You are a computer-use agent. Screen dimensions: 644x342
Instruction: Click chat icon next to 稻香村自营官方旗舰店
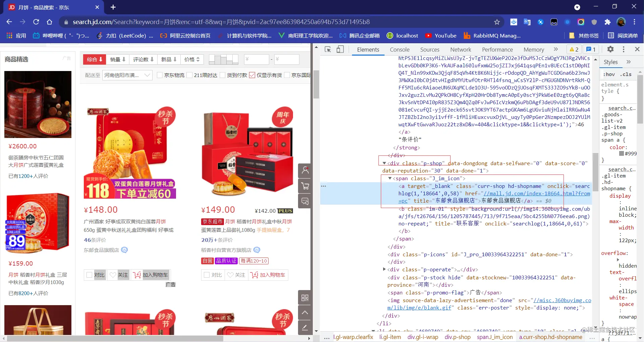click(257, 250)
